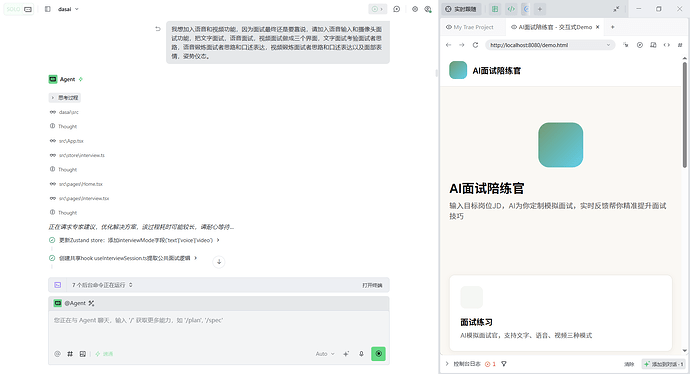The image size is (690, 374).
Task: Expand the 创建共享hook useInterviewSession.ts step
Action: (x=196, y=258)
